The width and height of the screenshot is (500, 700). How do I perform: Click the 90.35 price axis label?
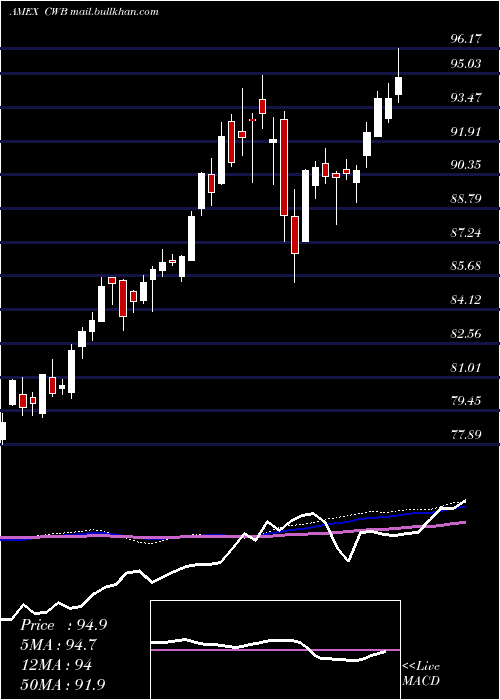click(x=466, y=165)
